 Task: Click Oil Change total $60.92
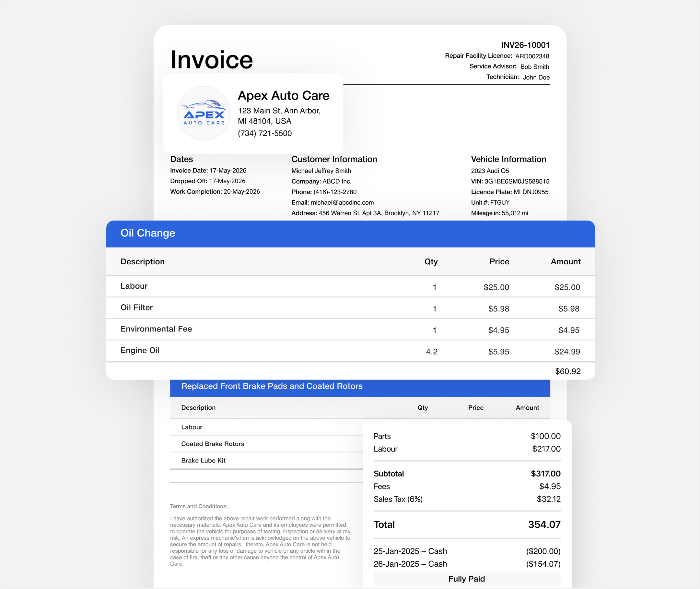pos(568,371)
